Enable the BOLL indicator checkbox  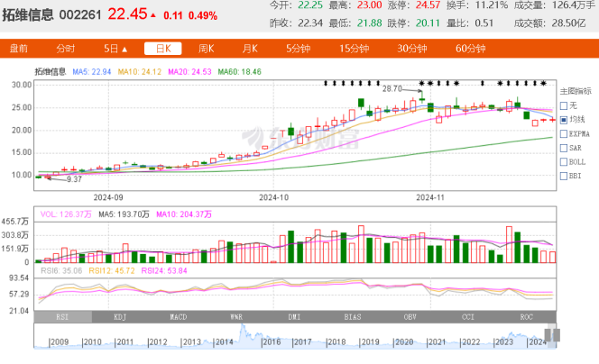coord(564,162)
